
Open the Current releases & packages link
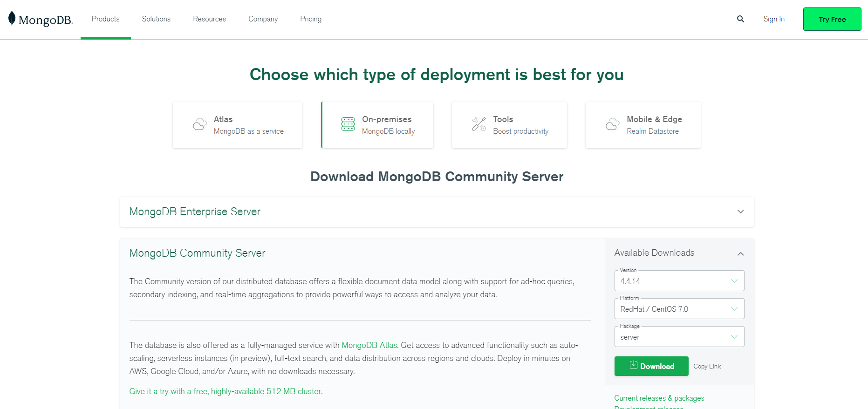(x=659, y=398)
